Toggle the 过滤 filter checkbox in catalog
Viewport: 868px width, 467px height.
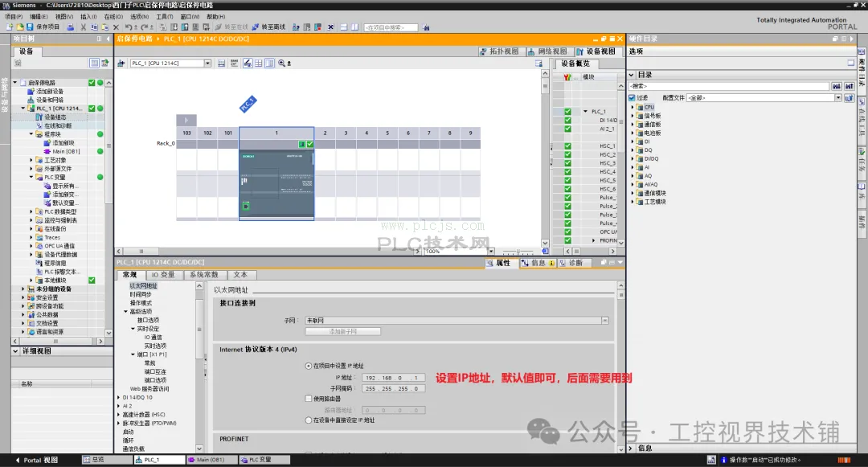coord(632,97)
